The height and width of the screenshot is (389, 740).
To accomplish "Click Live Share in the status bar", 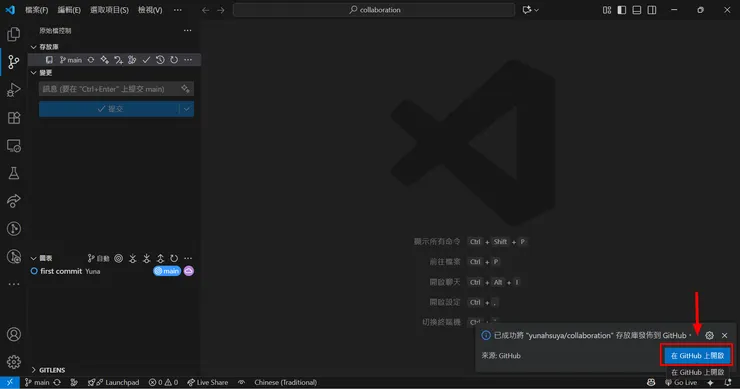I will (x=208, y=382).
